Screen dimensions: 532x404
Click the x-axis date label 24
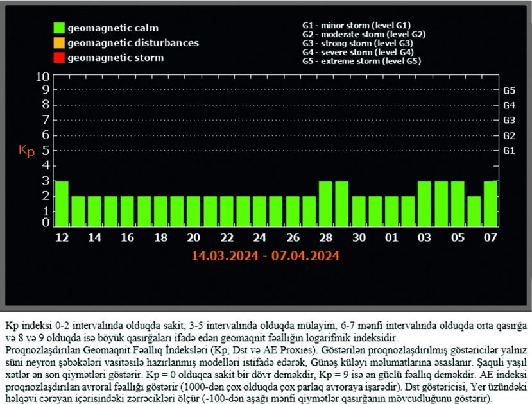coord(259,237)
